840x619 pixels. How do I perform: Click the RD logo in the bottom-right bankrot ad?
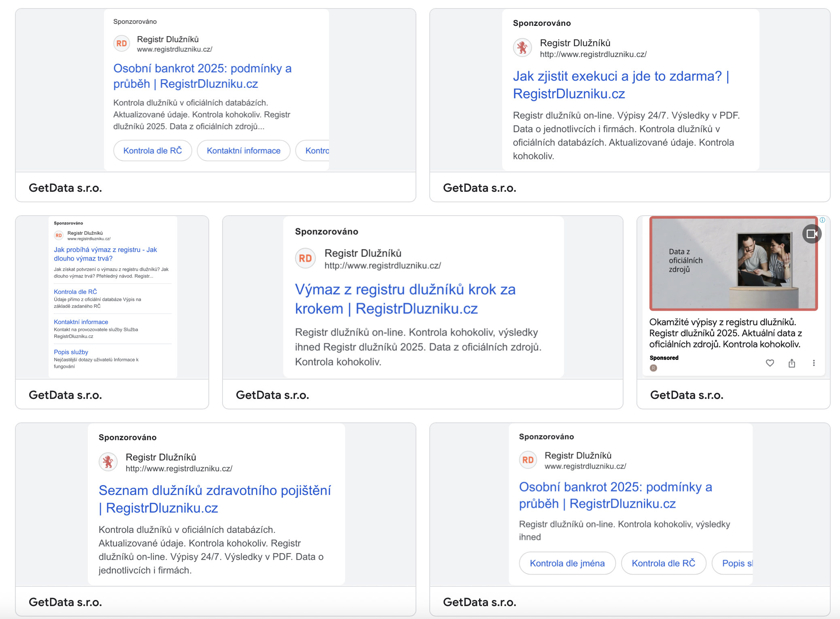pos(528,460)
